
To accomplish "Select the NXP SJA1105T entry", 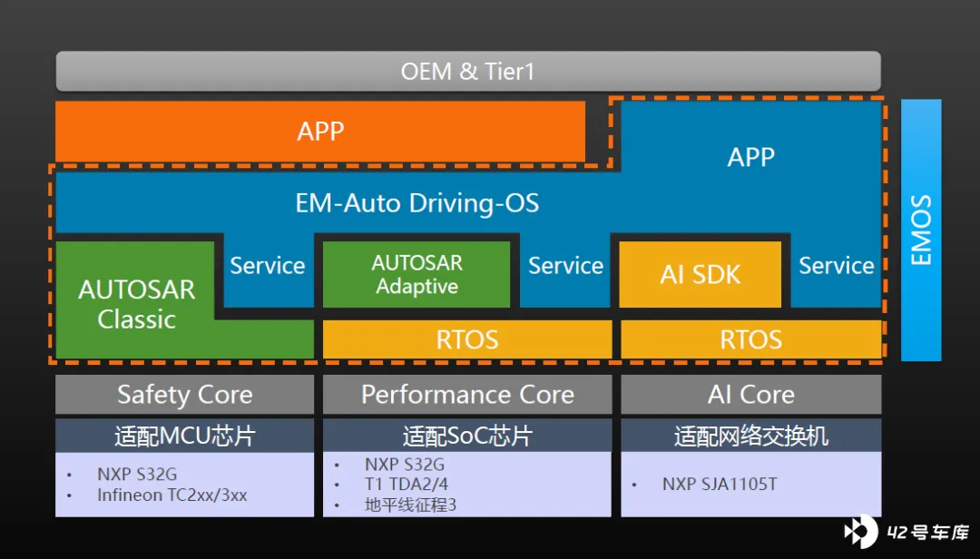I will 720,484.
